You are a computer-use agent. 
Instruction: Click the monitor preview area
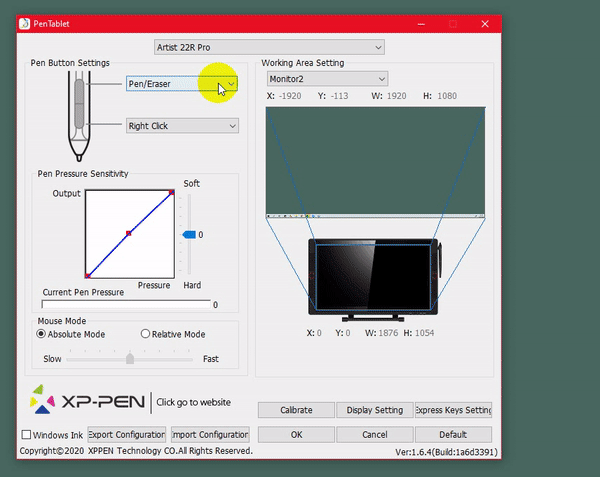click(x=375, y=163)
